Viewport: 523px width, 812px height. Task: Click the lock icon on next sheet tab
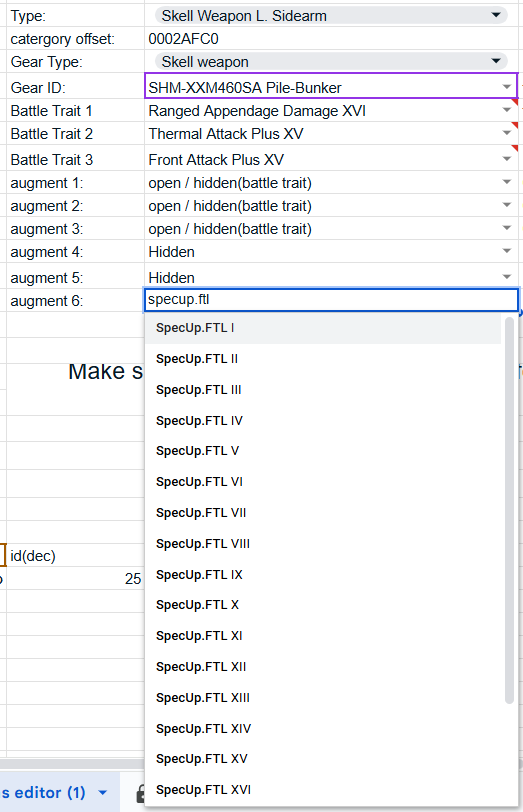tap(140, 793)
